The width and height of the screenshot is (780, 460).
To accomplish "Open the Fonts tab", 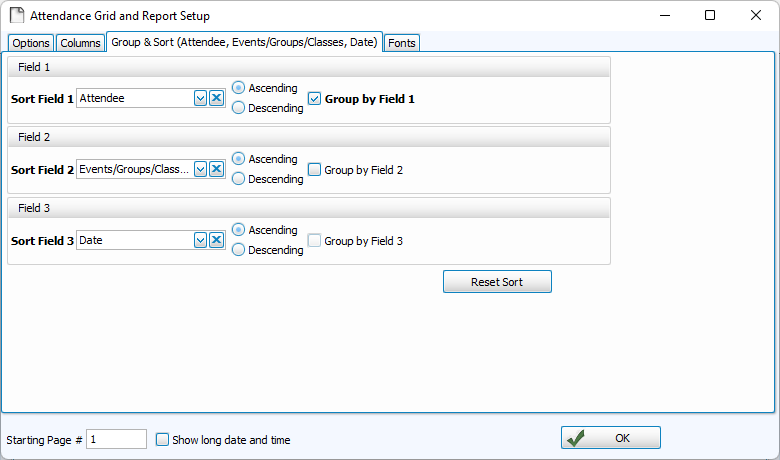I will [403, 43].
